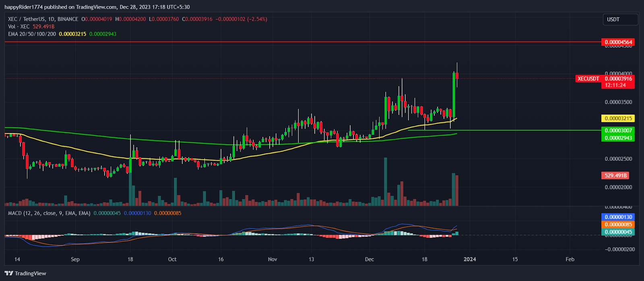Click the Oct label on the time axis
Viewport: 644px width, 281px height.
(x=172, y=259)
